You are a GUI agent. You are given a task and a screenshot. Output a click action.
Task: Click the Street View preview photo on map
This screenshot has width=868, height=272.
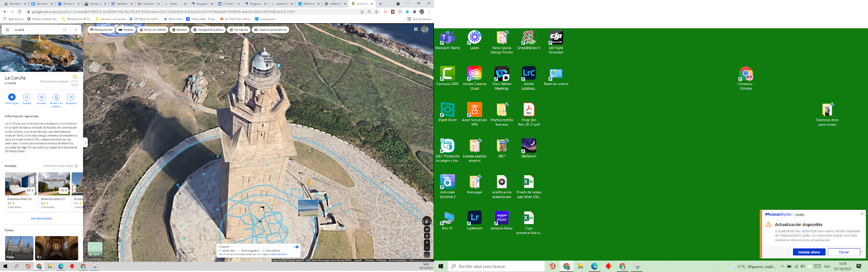pyautogui.click(x=308, y=208)
